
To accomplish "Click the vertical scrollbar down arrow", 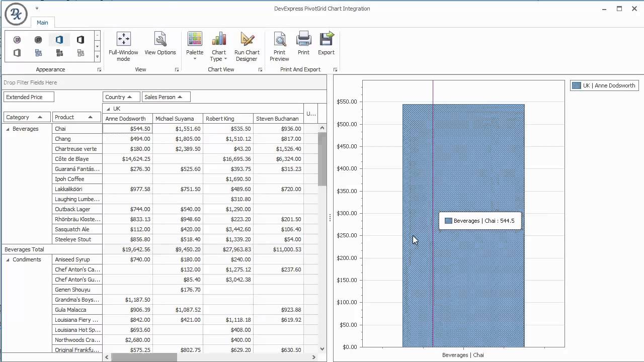I will point(323,348).
